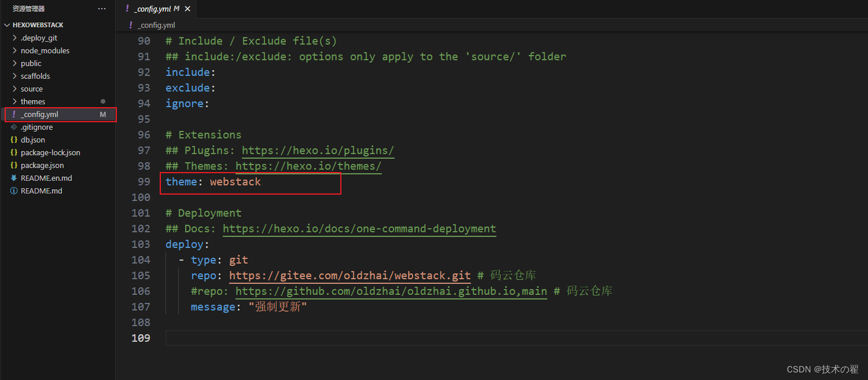The width and height of the screenshot is (868, 380).
Task: Open the explorer panel more actions menu
Action: click(102, 9)
